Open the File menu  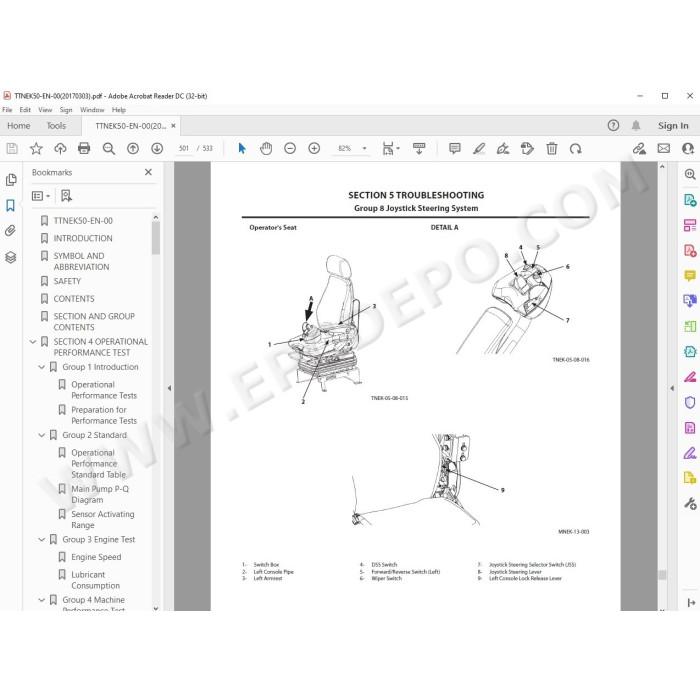[x=7, y=109]
